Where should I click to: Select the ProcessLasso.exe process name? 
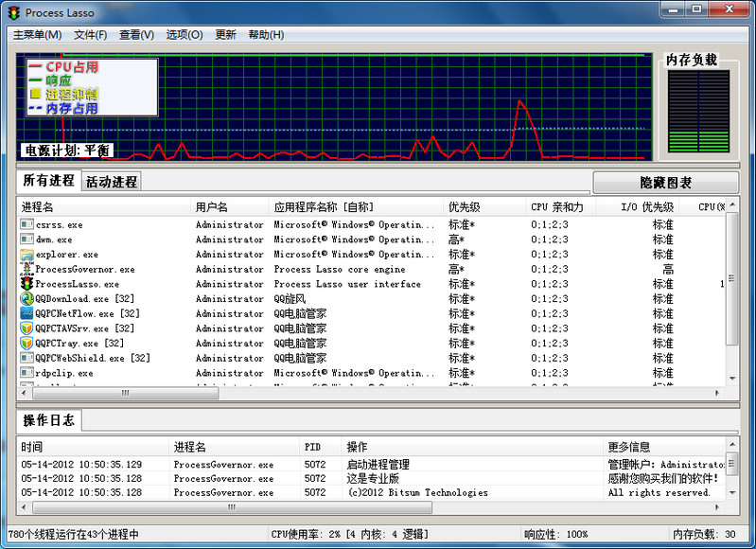click(78, 284)
